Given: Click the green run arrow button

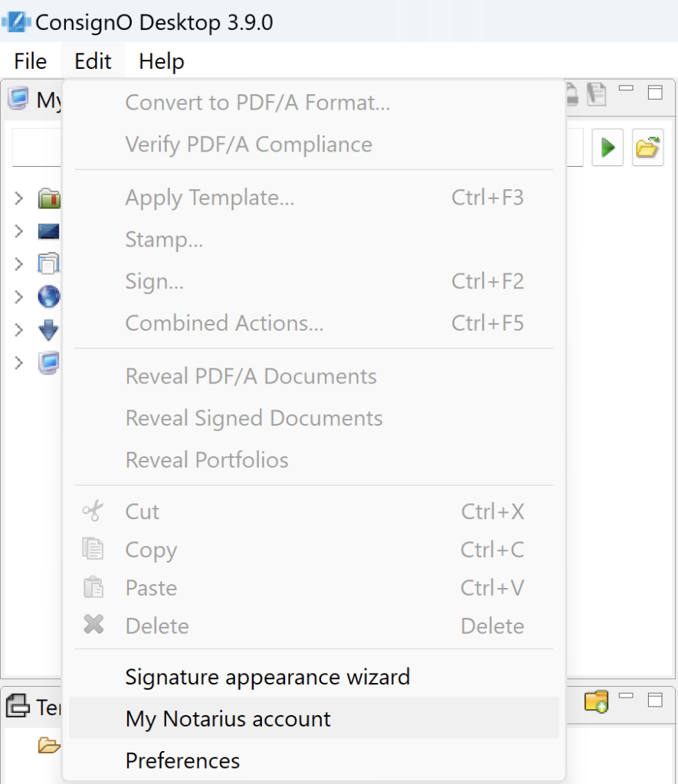Looking at the screenshot, I should [x=608, y=147].
